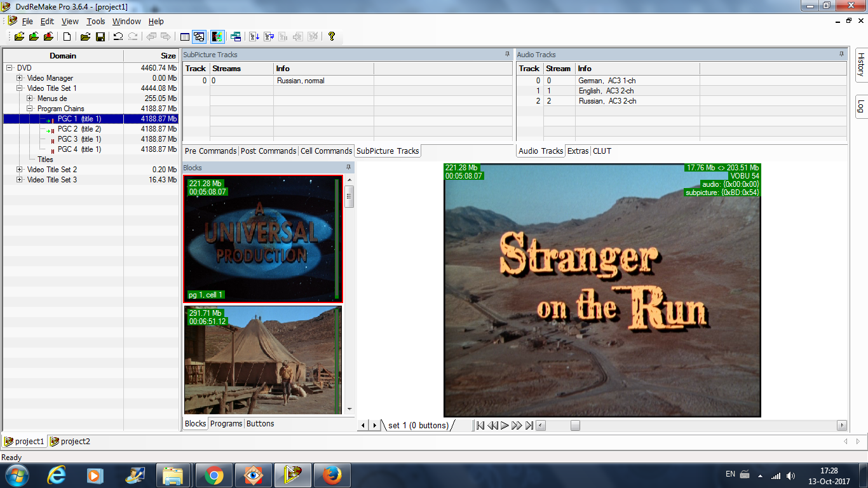Toggle the colored preview toolbar button
868x488 pixels.
[x=217, y=37]
